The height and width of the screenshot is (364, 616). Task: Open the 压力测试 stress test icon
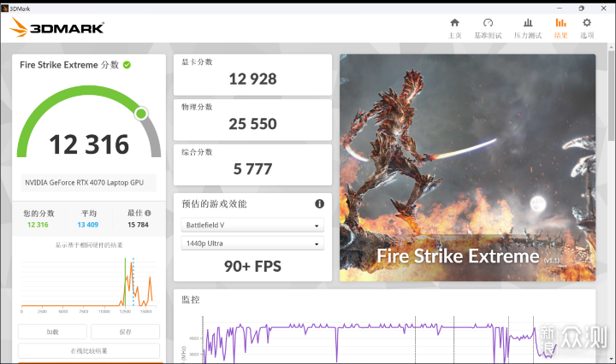pyautogui.click(x=528, y=23)
